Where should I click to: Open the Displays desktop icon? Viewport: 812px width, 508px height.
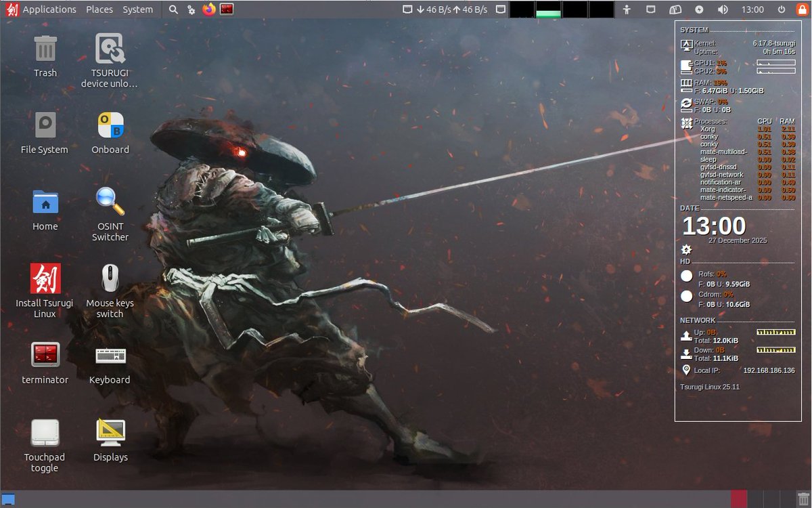110,432
